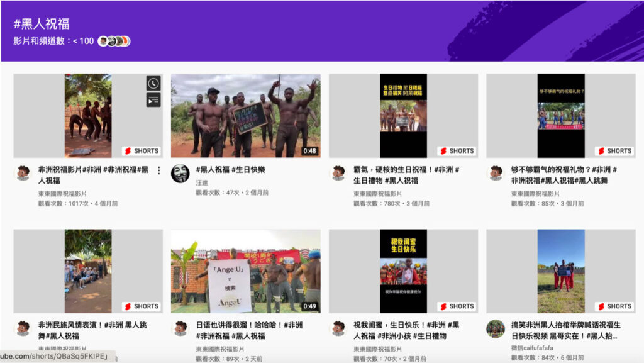Viewport: 644px width, 363px height.
Task: Click the SHORTS badge on 祝我闺蜜 thumbnail
Action: point(457,306)
